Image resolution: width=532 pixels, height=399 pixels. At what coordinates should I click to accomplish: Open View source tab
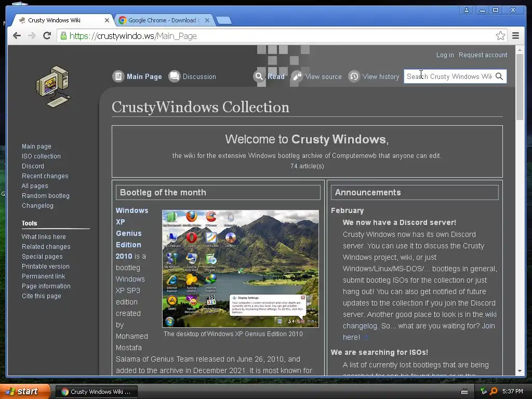tap(323, 77)
